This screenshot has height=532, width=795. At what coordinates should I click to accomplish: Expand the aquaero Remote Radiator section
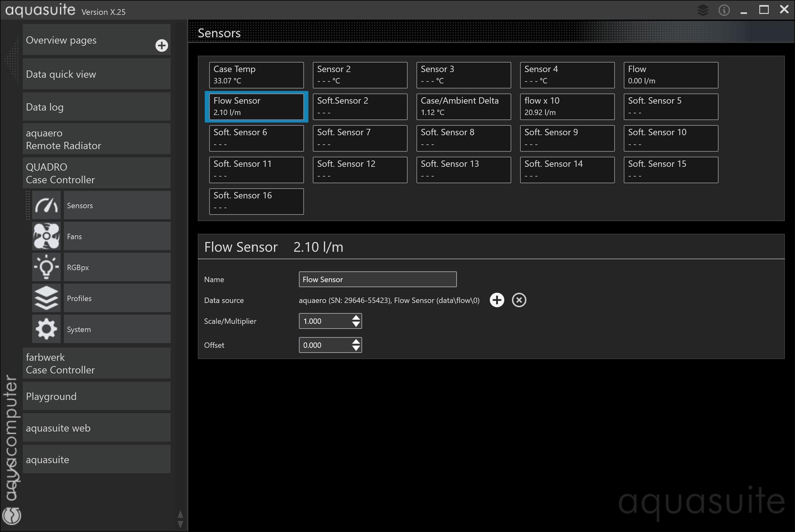click(x=96, y=139)
